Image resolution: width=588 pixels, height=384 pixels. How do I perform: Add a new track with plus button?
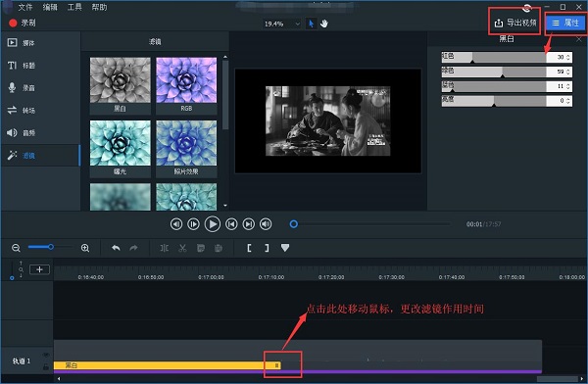(x=39, y=269)
